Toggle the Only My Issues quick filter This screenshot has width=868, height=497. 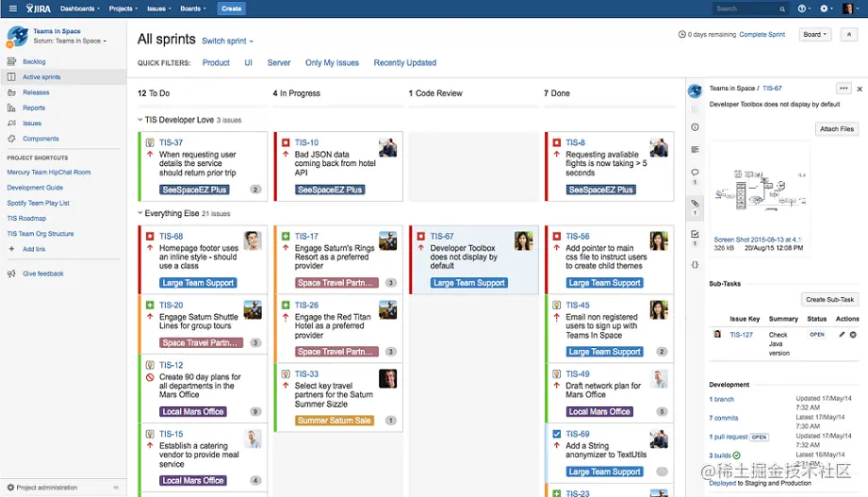coord(332,63)
